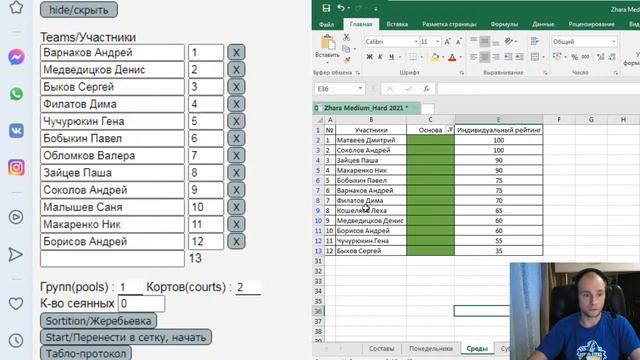Remove Варнаков Андрей with X button
This screenshot has height=360, width=640.
click(x=236, y=52)
